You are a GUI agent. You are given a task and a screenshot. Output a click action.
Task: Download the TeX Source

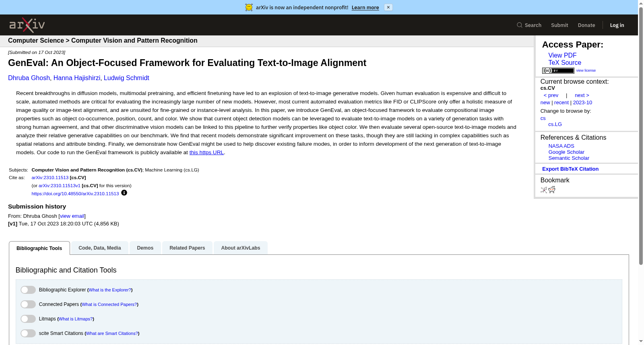565,63
